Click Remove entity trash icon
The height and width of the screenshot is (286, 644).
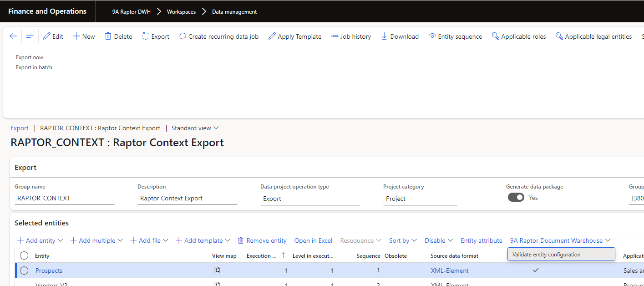tap(241, 240)
